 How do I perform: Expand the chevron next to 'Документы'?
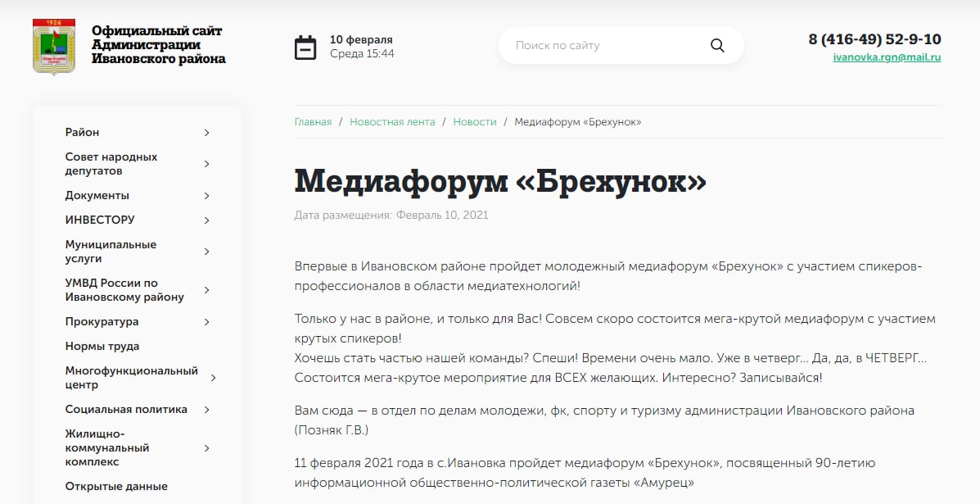pos(207,196)
